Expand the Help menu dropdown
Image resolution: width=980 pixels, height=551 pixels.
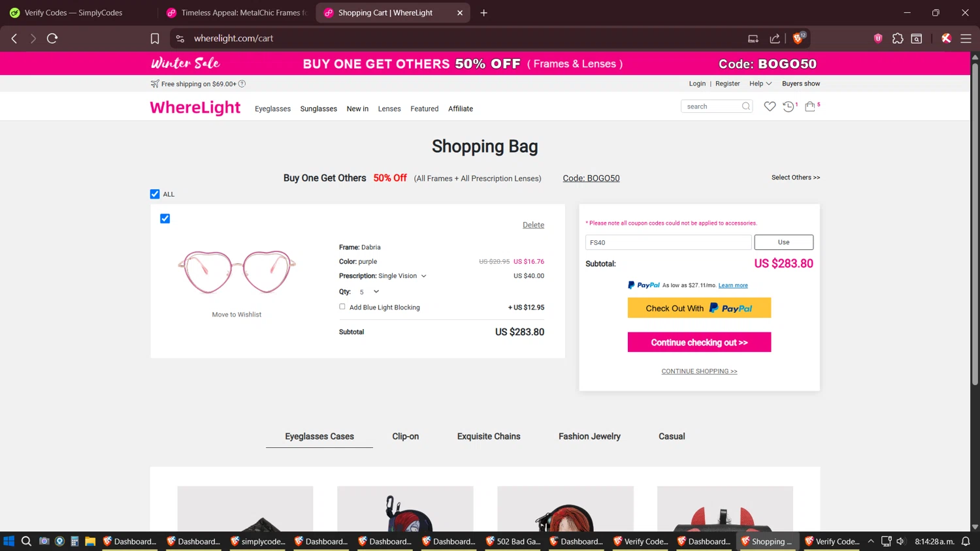760,84
